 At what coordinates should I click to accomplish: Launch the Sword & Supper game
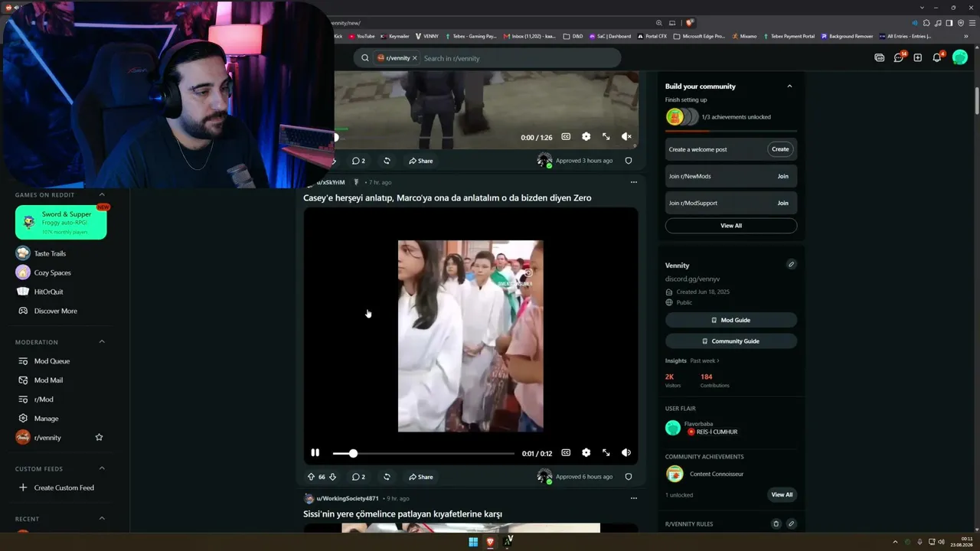(x=61, y=223)
